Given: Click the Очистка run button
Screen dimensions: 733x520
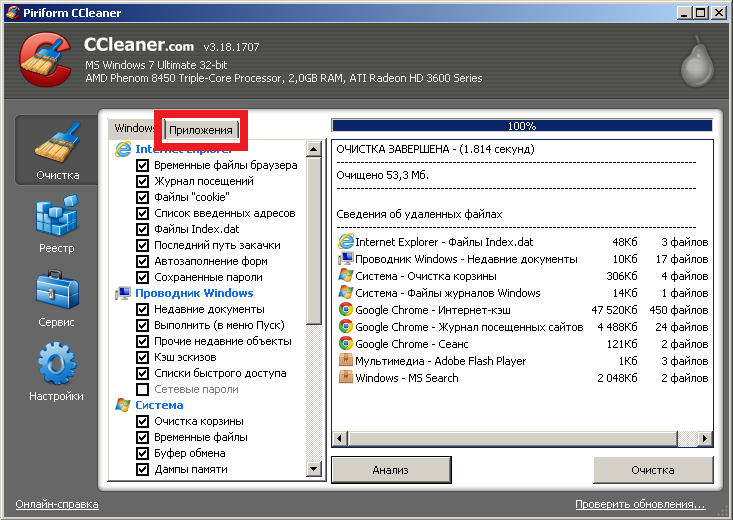Looking at the screenshot, I should 653,470.
